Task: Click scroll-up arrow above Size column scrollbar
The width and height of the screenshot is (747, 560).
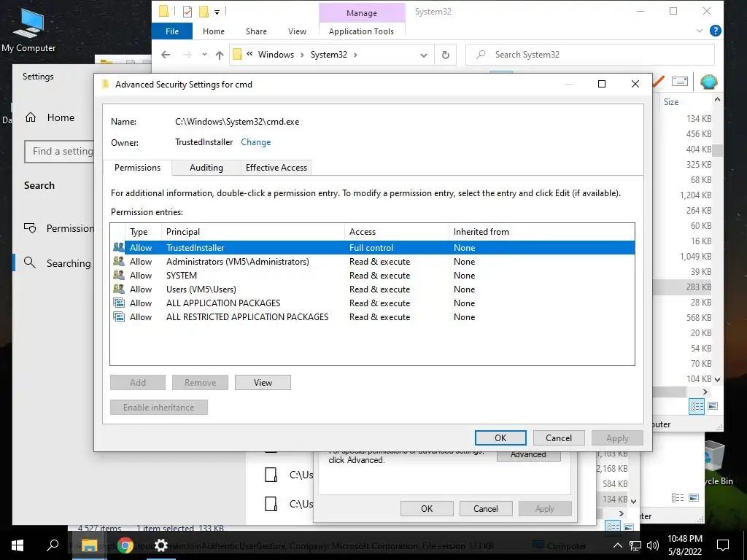Action: click(717, 99)
